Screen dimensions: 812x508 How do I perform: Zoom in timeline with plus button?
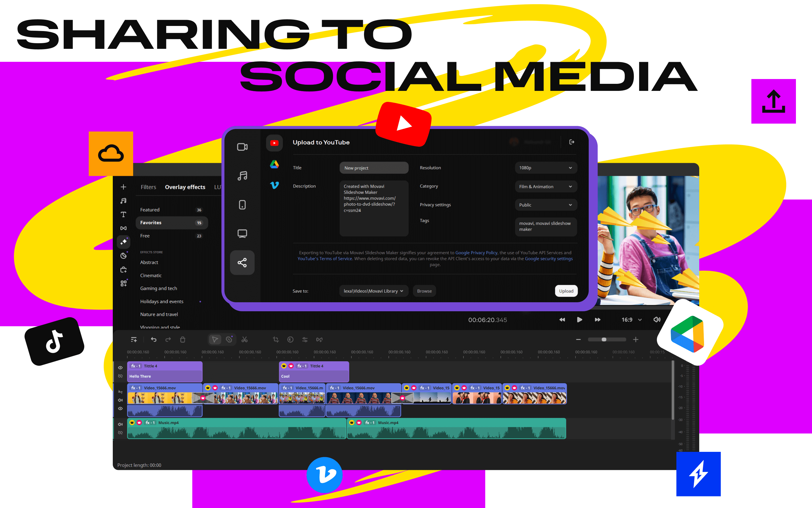[x=636, y=340]
